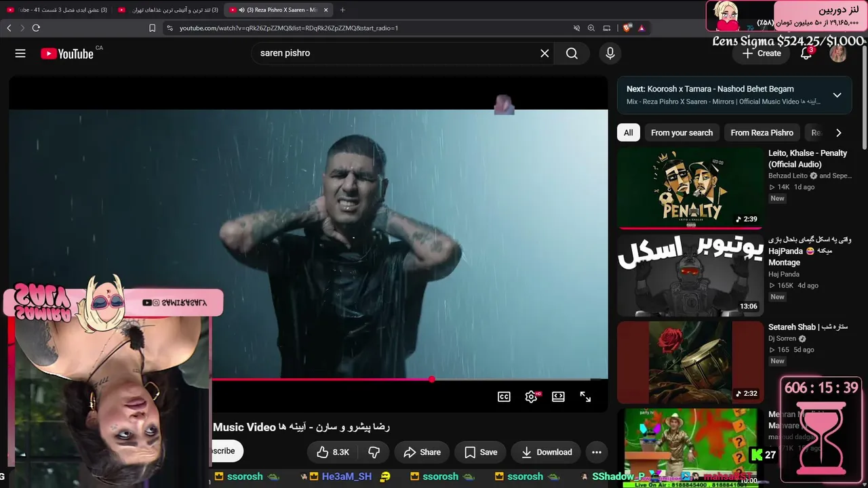The width and height of the screenshot is (868, 488).
Task: Bookmark this page
Action: point(152,28)
